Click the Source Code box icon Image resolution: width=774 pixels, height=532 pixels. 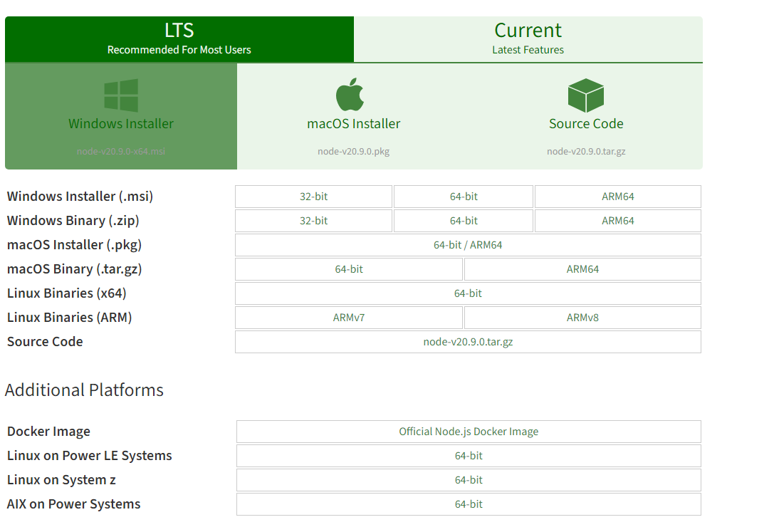586,95
